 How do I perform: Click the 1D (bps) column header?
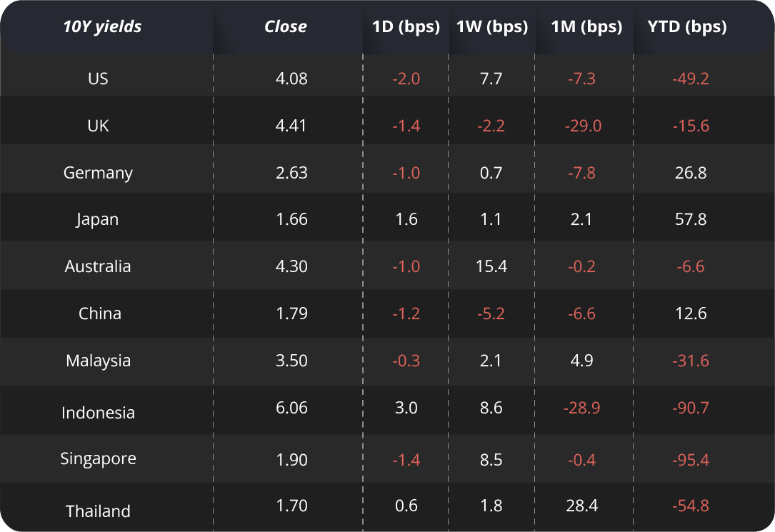tap(406, 27)
